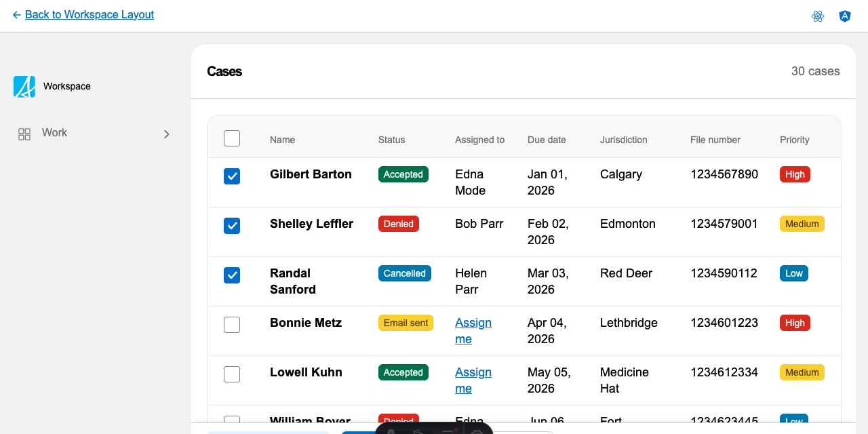Click the Jurisdiction column header
The width and height of the screenshot is (868, 434).
point(623,140)
